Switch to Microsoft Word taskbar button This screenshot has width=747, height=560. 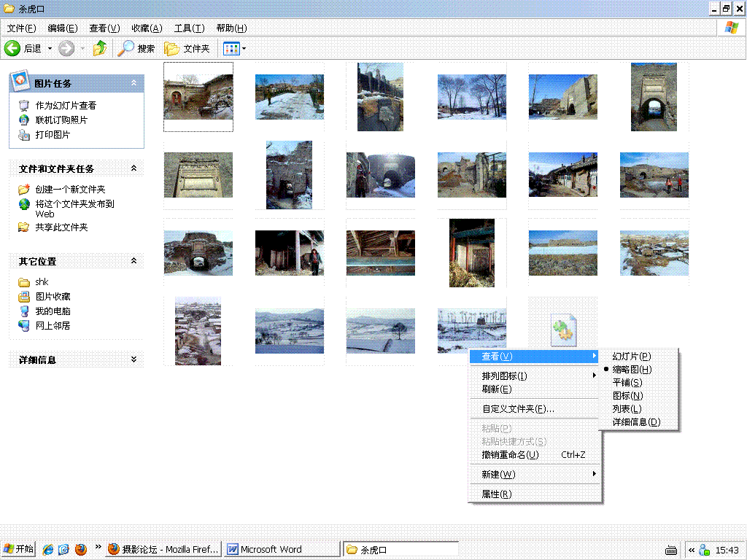point(282,550)
